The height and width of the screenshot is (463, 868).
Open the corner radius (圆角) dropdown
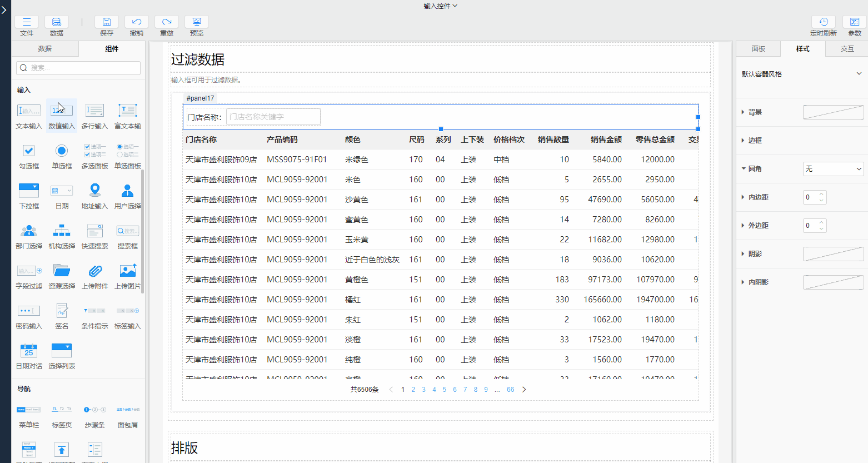[833, 169]
